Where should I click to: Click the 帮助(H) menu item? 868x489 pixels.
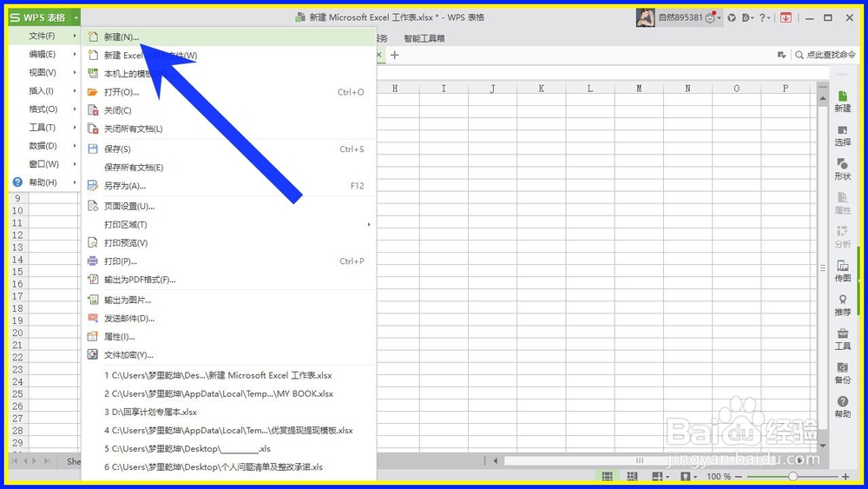(43, 182)
